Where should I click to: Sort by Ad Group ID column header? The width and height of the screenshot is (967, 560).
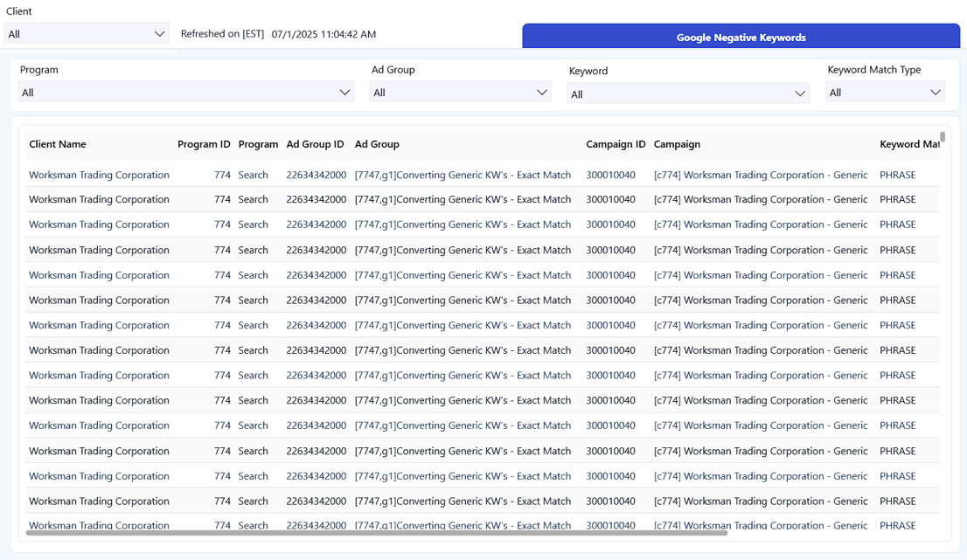tap(315, 144)
